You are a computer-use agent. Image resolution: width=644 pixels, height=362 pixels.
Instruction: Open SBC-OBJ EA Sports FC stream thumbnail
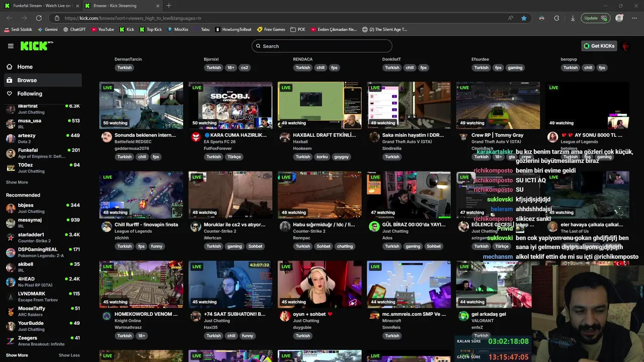coord(230,106)
